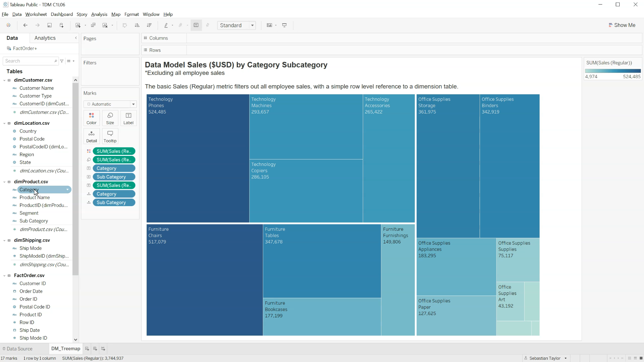Open the Color marks card
Viewport: 644px width, 362px height.
91,118
